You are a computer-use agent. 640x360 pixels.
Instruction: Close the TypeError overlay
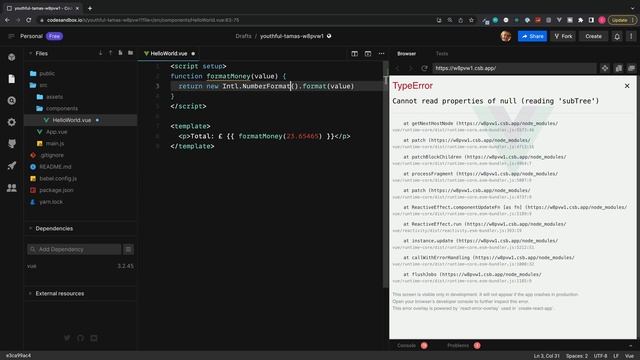click(x=627, y=86)
